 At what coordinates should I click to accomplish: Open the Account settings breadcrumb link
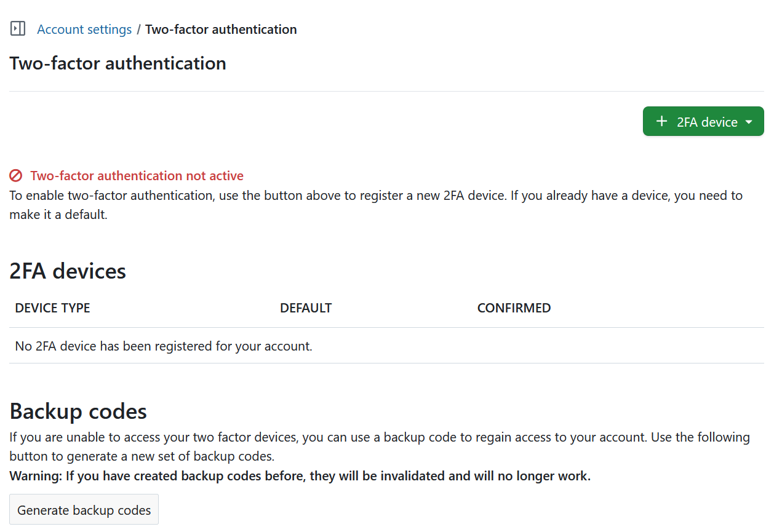point(84,29)
